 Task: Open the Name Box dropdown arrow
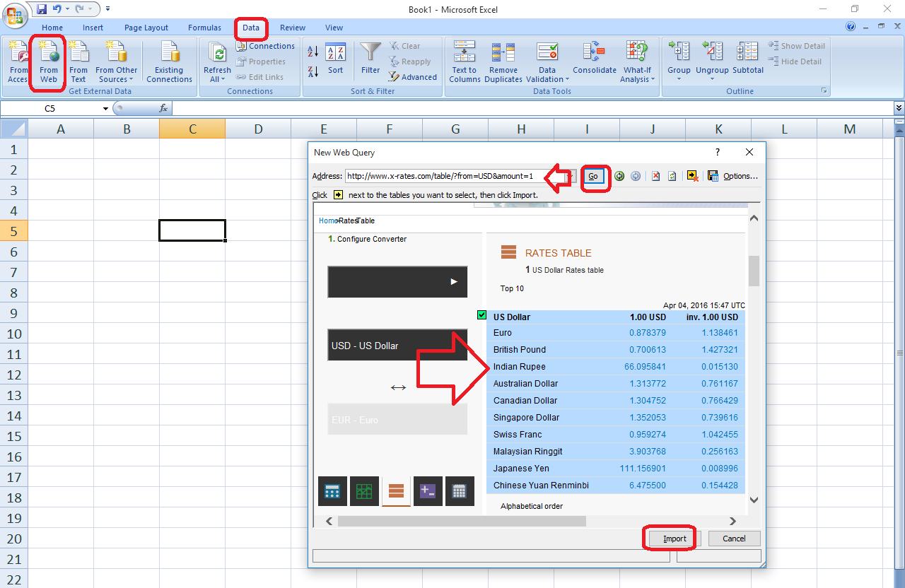coord(105,109)
